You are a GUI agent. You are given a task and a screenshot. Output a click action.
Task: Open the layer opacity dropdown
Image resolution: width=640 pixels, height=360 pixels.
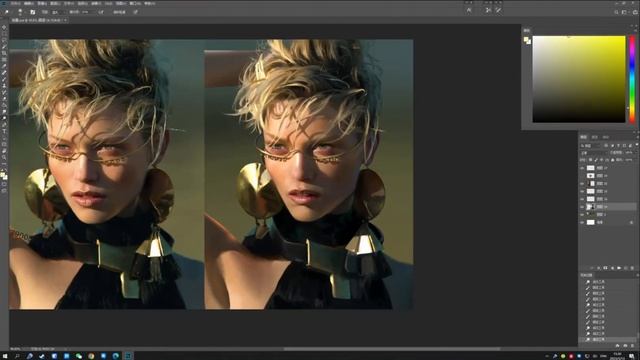coord(630,153)
